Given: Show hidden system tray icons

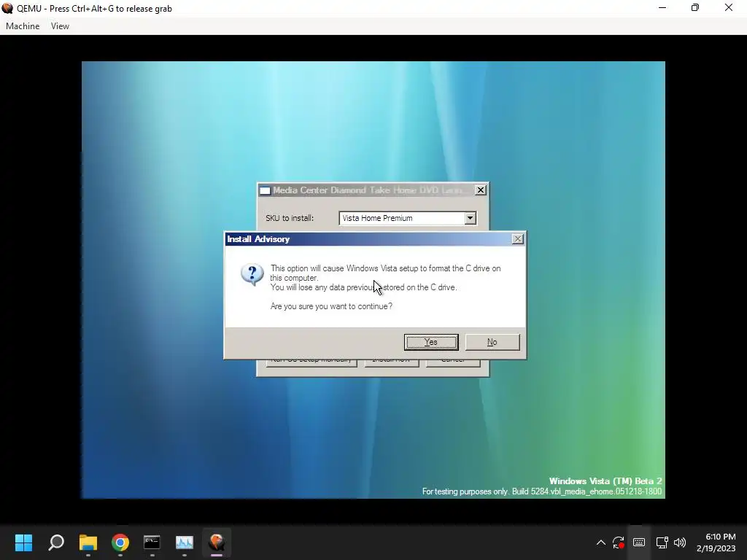Looking at the screenshot, I should tap(601, 542).
